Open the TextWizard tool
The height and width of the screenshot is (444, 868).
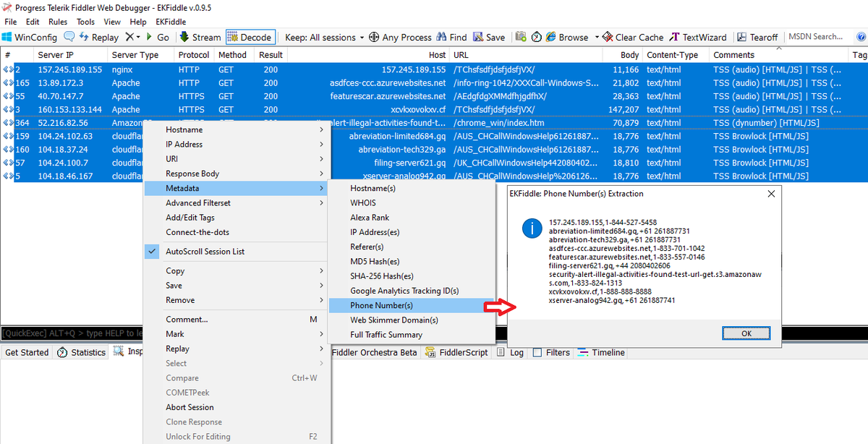click(x=699, y=37)
